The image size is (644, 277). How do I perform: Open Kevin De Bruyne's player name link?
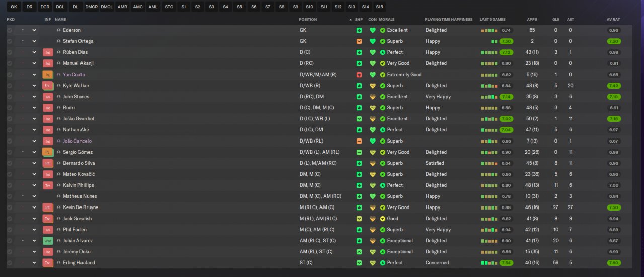[x=80, y=207]
